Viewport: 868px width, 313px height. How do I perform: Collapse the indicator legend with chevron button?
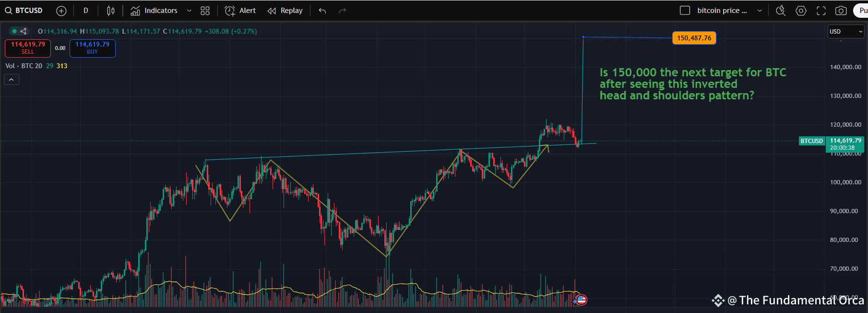coord(12,80)
